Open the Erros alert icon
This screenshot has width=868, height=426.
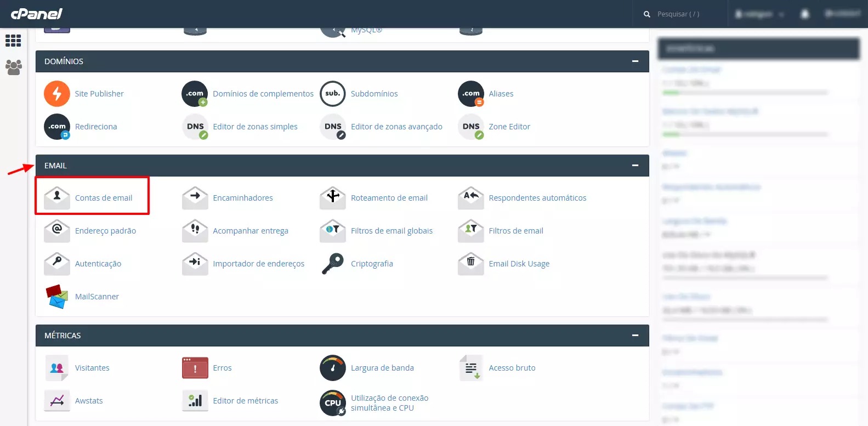(195, 368)
